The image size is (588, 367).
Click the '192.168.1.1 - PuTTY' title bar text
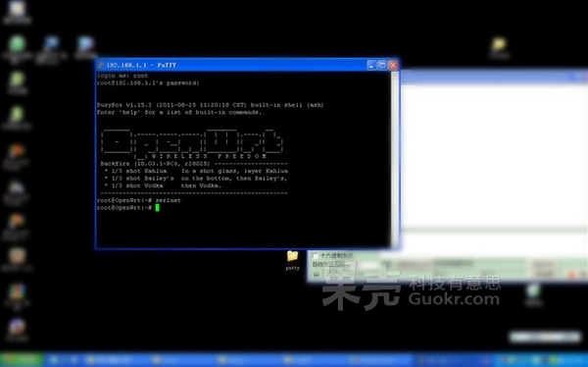[141, 65]
